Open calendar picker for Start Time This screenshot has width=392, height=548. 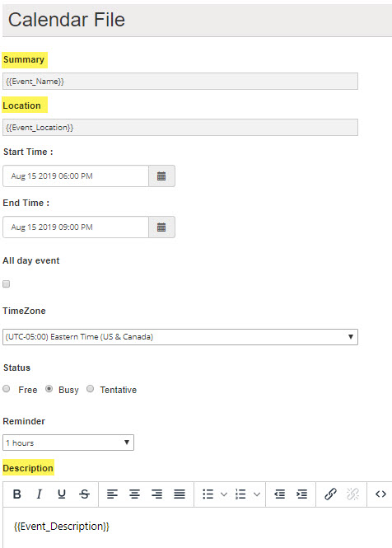click(x=161, y=176)
